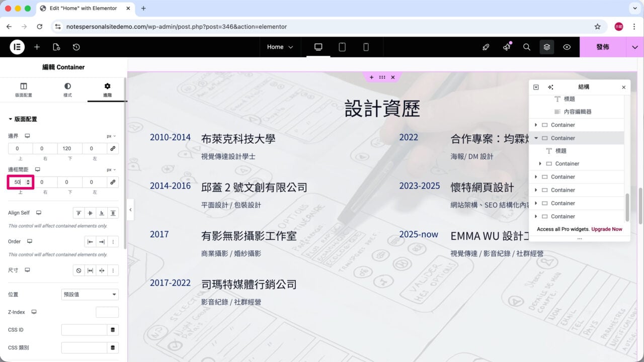The height and width of the screenshot is (362, 644).
Task: Set 尺寸 to none
Action: click(78, 270)
